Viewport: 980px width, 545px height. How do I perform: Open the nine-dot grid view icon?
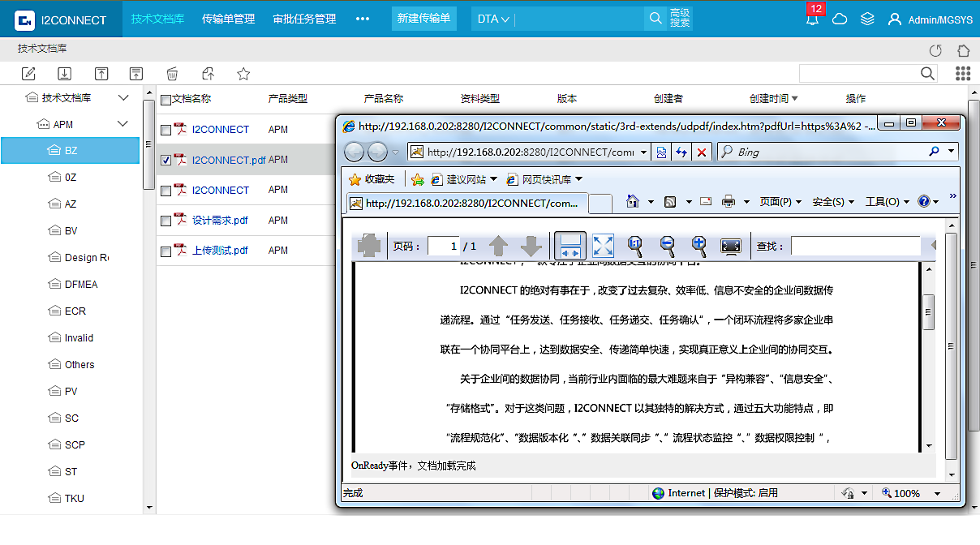tap(963, 73)
